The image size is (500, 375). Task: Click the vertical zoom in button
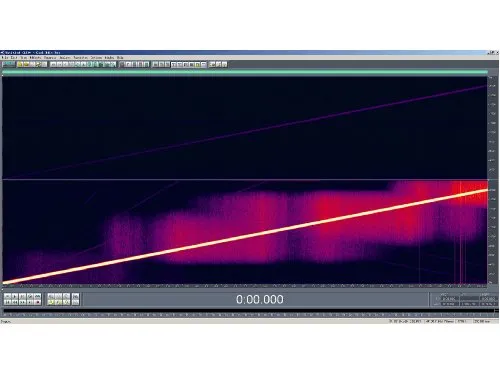tap(76, 296)
